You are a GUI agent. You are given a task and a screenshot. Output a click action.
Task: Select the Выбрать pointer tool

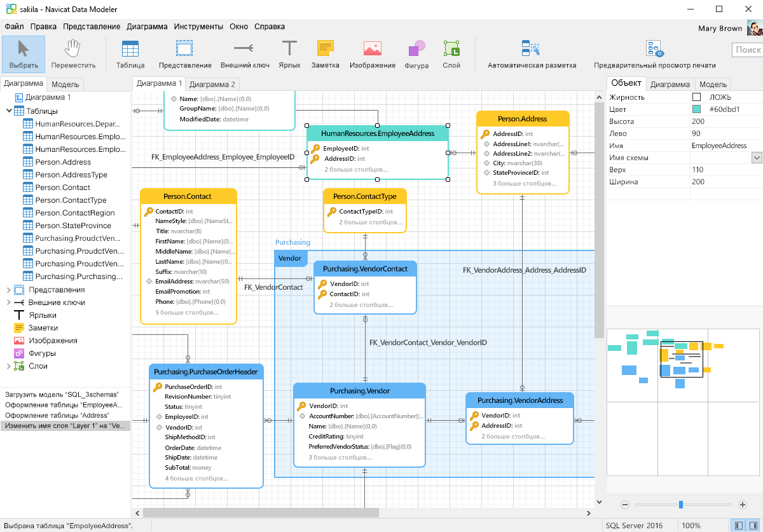[24, 54]
